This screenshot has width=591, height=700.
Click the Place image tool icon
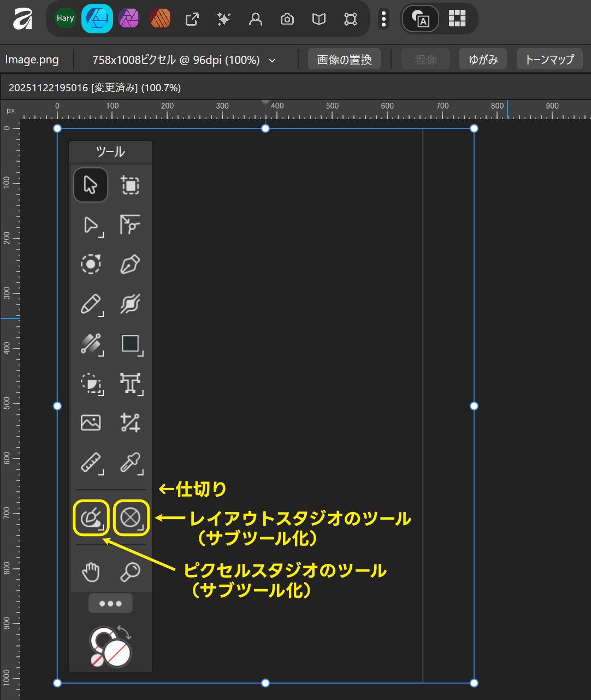(x=91, y=422)
